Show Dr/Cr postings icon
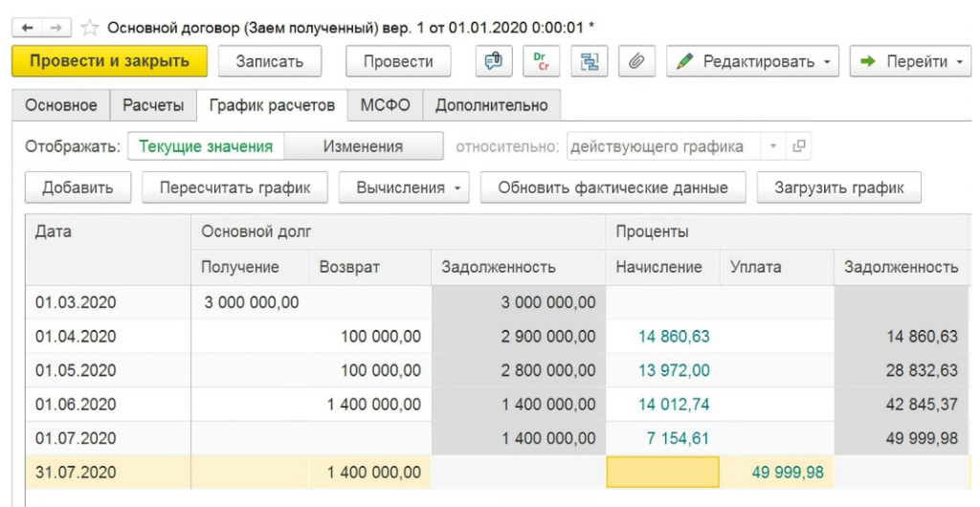The height and width of the screenshot is (507, 980). (x=541, y=61)
